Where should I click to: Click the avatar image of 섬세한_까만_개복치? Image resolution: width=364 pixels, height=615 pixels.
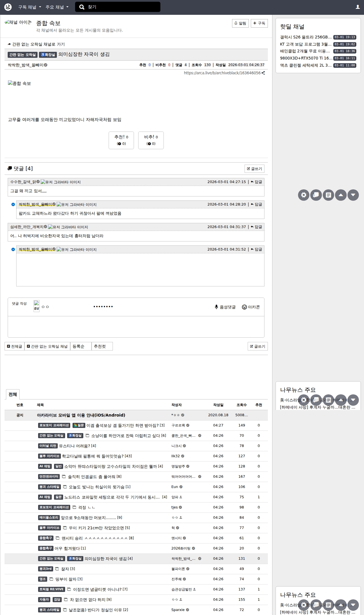click(x=68, y=227)
